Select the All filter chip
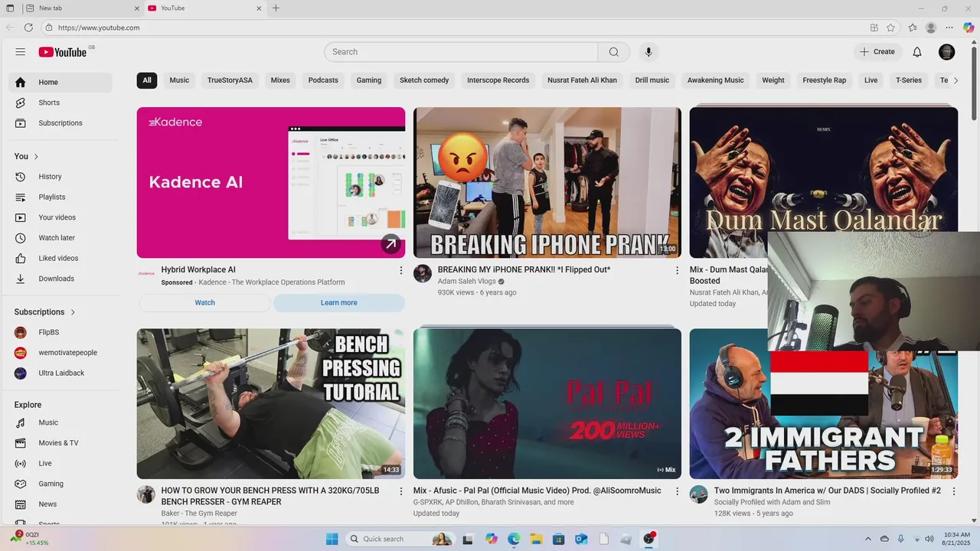 click(147, 80)
